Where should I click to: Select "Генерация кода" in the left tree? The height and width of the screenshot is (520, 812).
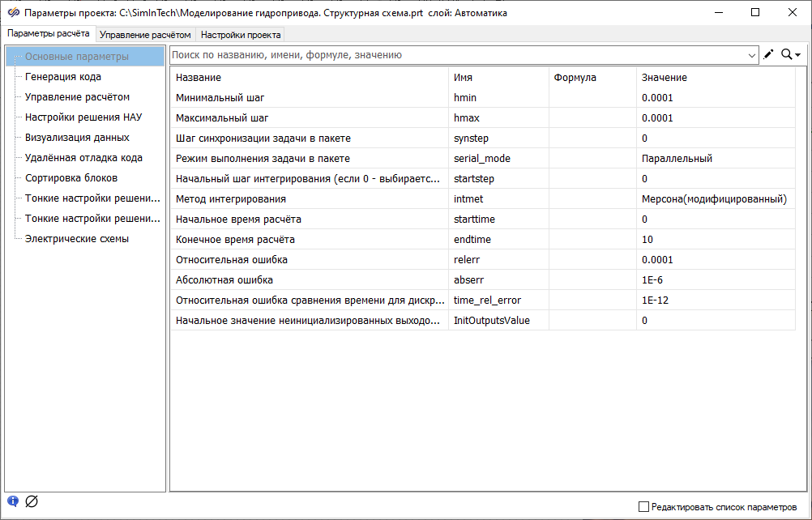63,77
